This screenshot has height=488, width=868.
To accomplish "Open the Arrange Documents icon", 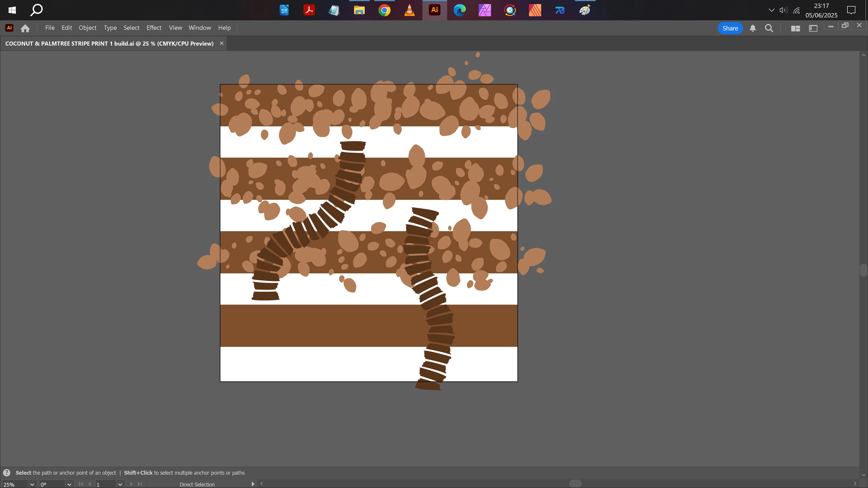I will (795, 28).
